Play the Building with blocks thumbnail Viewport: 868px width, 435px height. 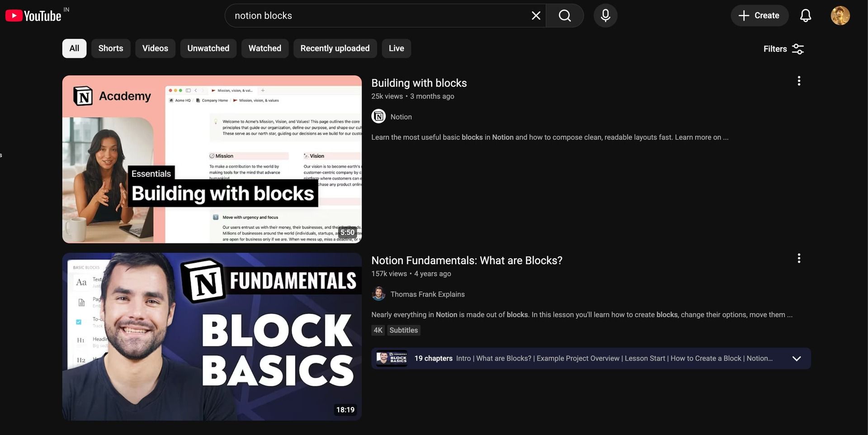212,159
